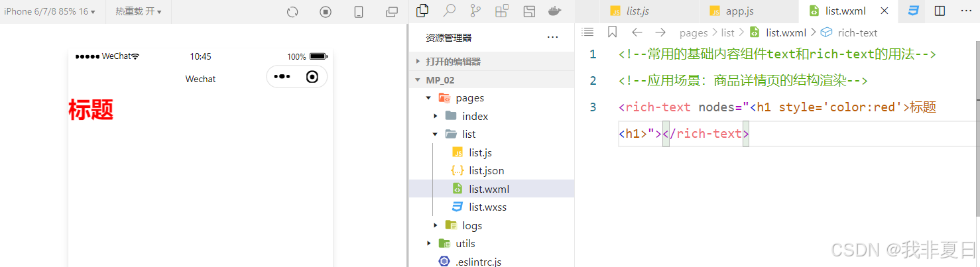Click the simulator capsule close circle
The image size is (980, 267).
[312, 77]
